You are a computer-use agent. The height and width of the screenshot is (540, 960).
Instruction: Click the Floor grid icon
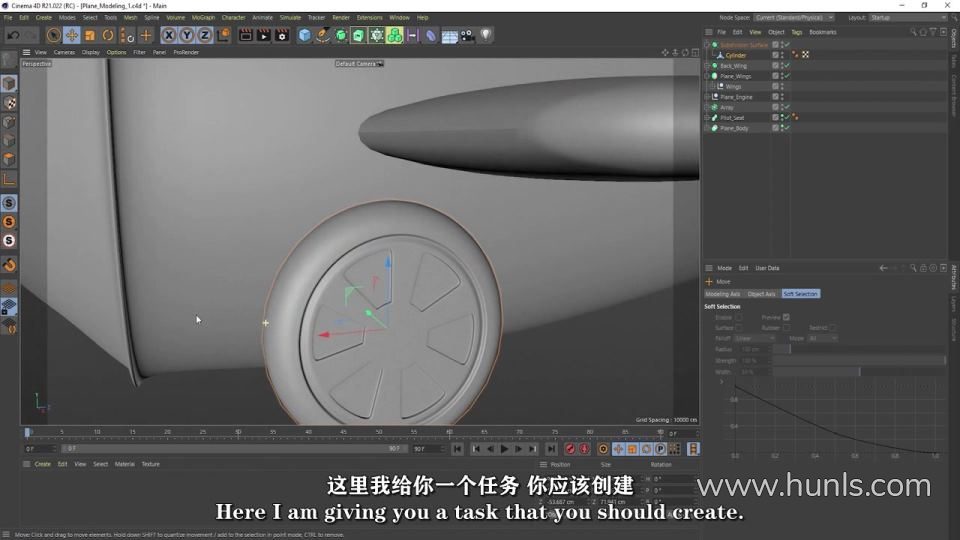449,36
